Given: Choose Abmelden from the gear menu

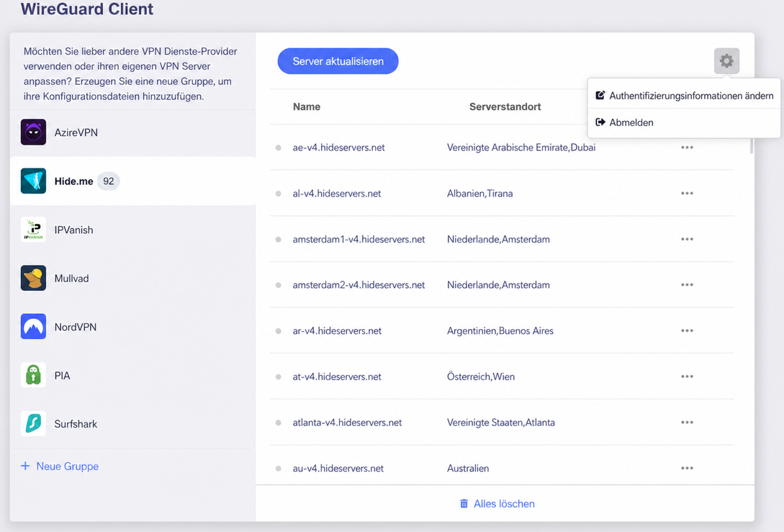Looking at the screenshot, I should coord(684,122).
